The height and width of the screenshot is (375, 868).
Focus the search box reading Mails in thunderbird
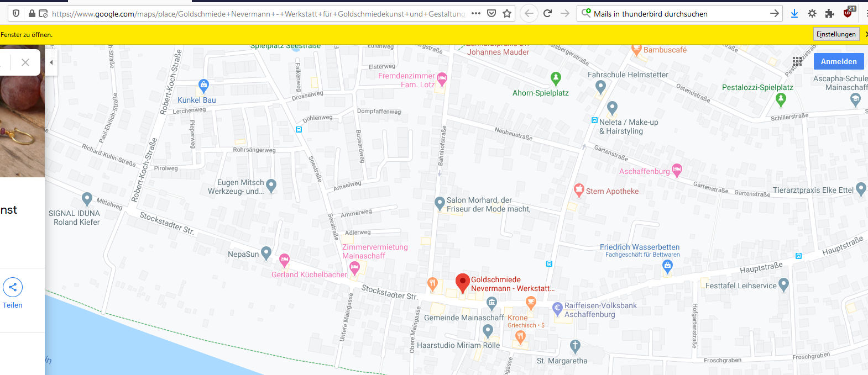(677, 14)
